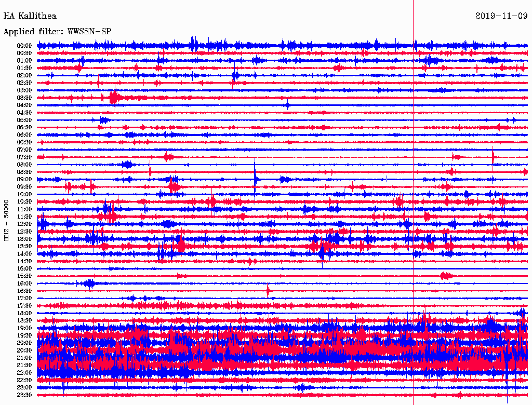The width and height of the screenshot is (532, 405).
Task: Select the 06:00 time label
Action: 24,135
